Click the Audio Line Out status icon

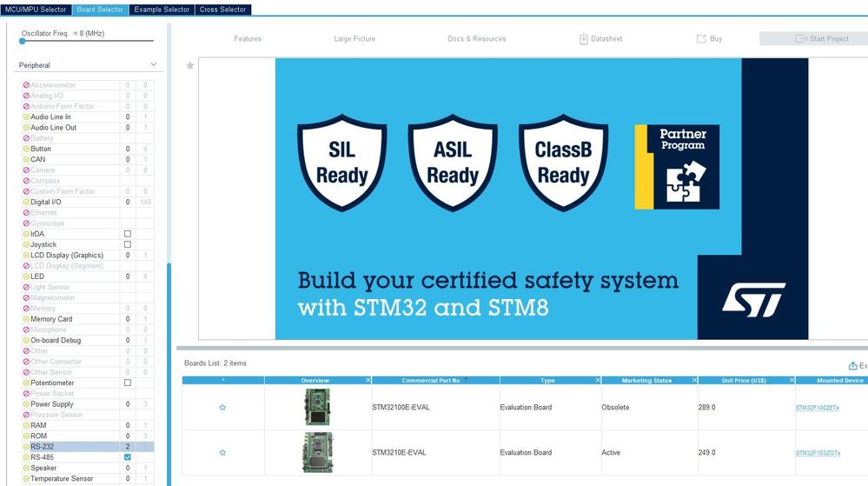click(26, 128)
